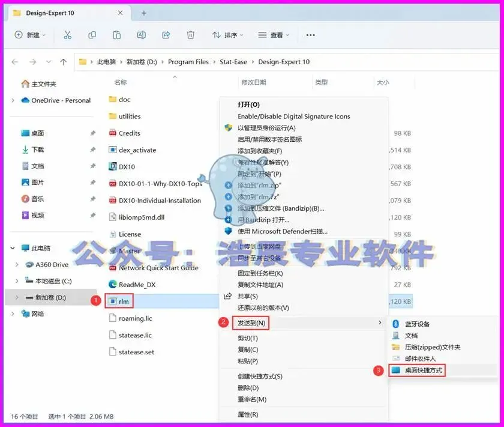The height and width of the screenshot is (427, 504).
Task: Select the utilities folder icon
Action: (x=113, y=116)
